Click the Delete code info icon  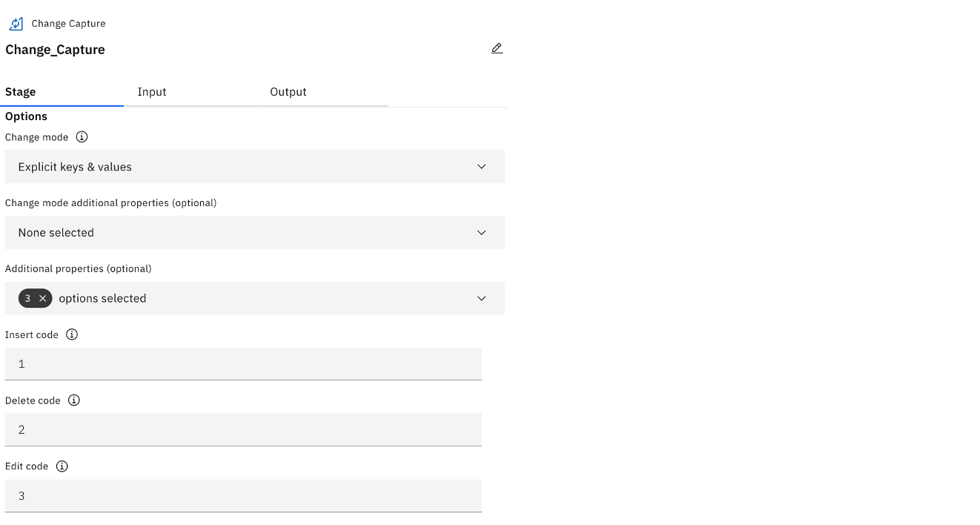pyautogui.click(x=73, y=400)
